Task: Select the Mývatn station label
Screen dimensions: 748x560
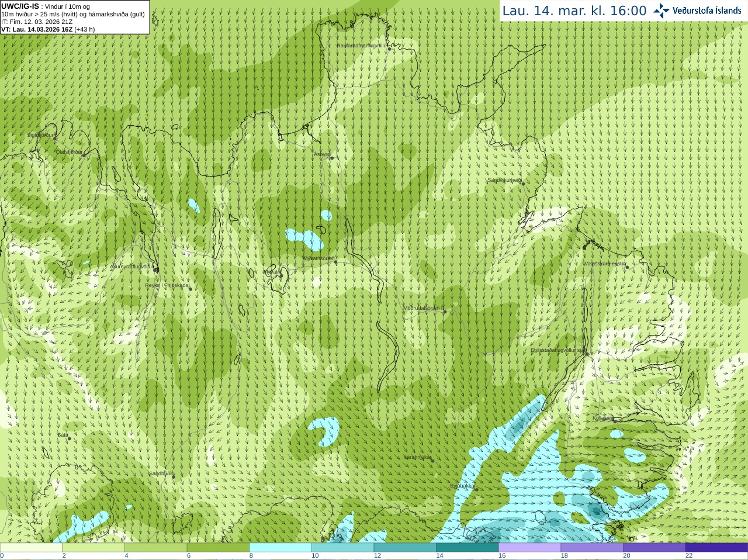Action: (x=272, y=272)
